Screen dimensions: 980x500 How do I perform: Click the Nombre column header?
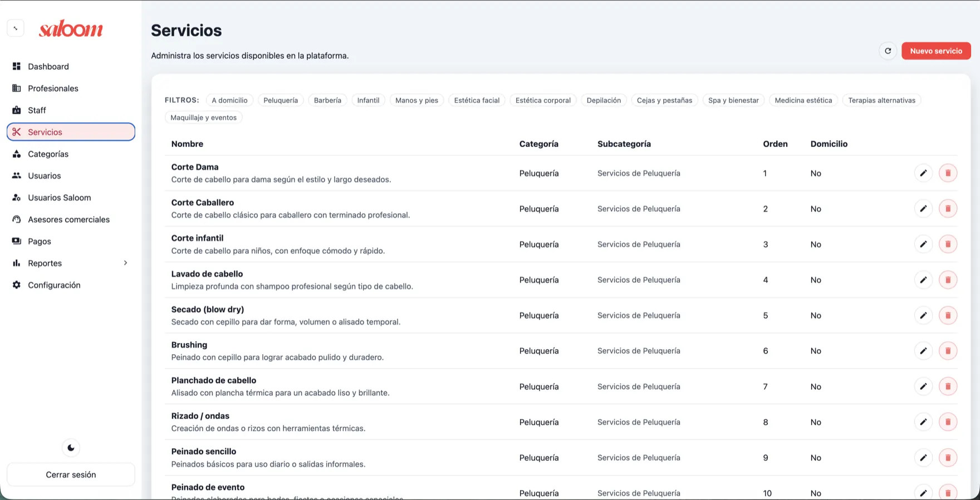[187, 144]
